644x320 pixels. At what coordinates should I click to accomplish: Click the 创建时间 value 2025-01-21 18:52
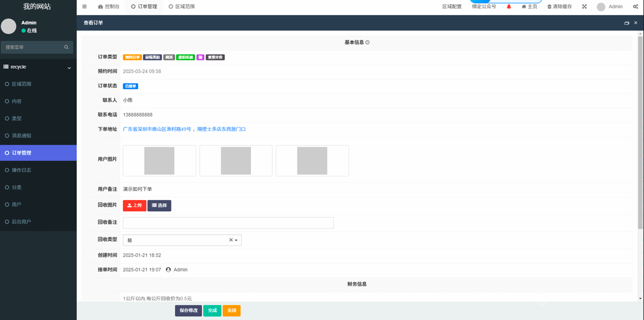pos(142,255)
